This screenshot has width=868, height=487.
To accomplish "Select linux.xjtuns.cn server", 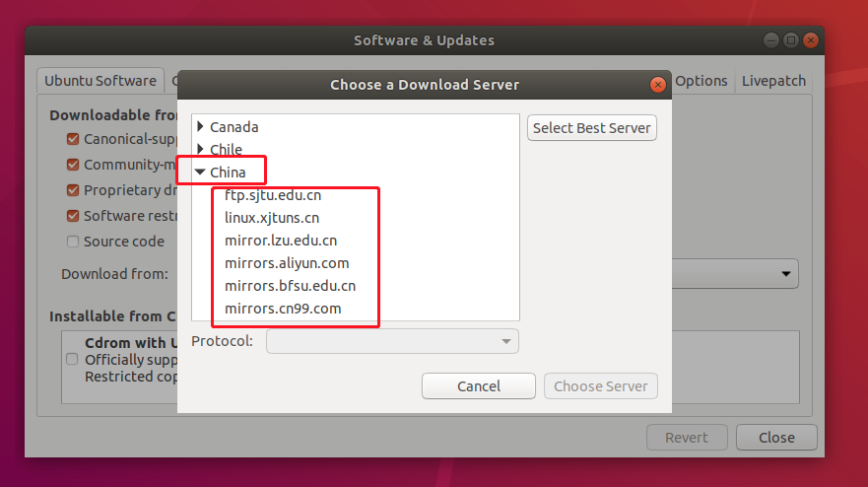I will click(272, 218).
